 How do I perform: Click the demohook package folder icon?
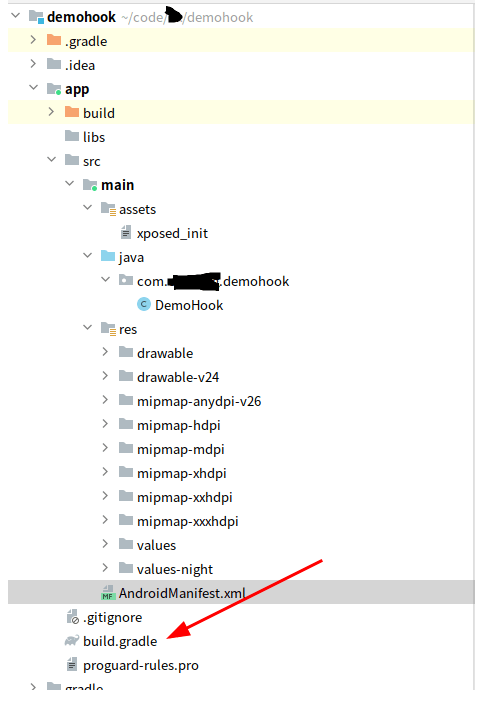[126, 280]
